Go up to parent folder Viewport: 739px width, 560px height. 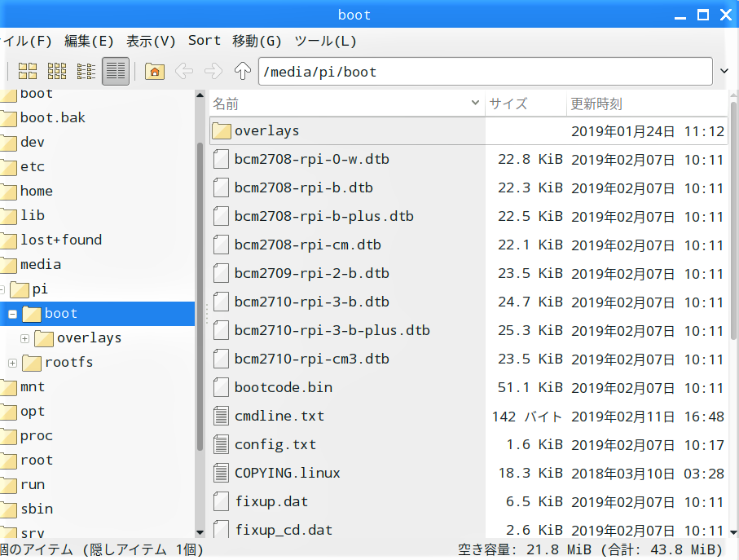click(x=242, y=71)
